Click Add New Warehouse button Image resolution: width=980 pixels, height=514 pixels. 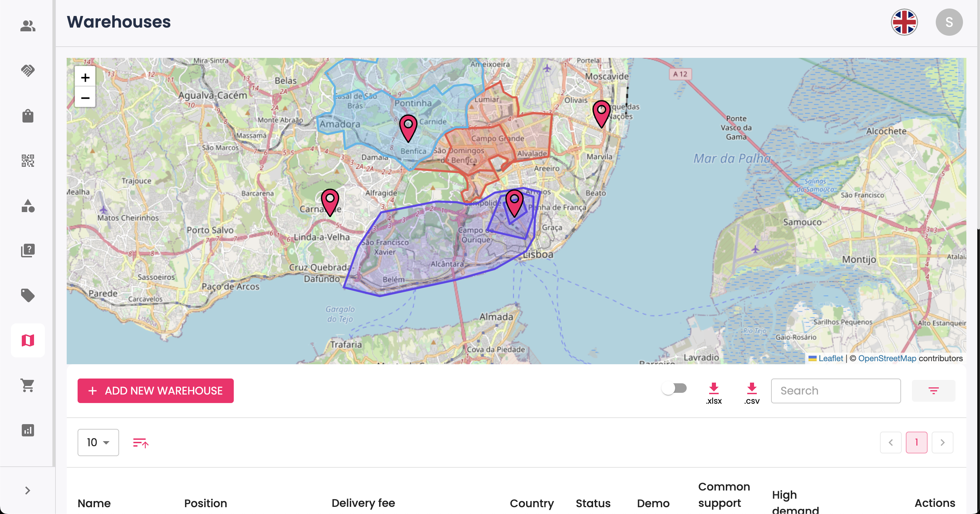156,391
